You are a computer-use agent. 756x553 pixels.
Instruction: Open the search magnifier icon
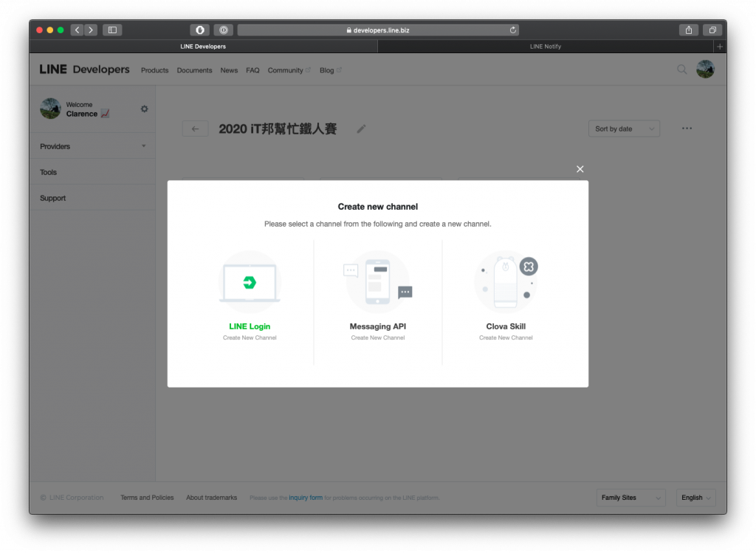tap(681, 69)
